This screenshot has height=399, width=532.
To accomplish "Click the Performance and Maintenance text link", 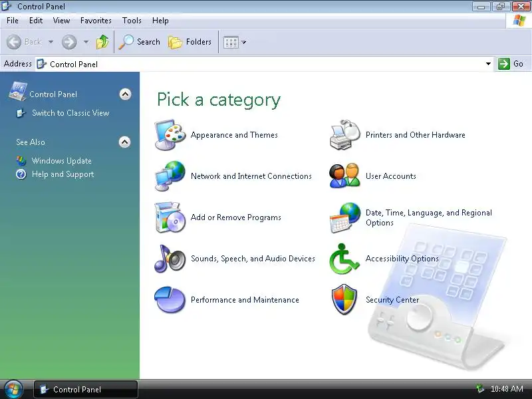I will coord(245,300).
